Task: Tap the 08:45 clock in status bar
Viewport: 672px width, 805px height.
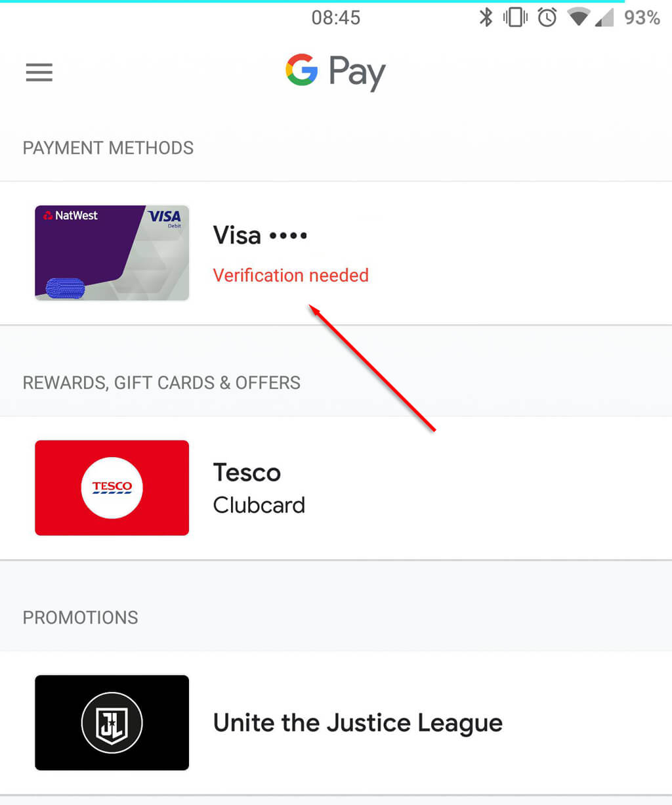Action: tap(335, 18)
